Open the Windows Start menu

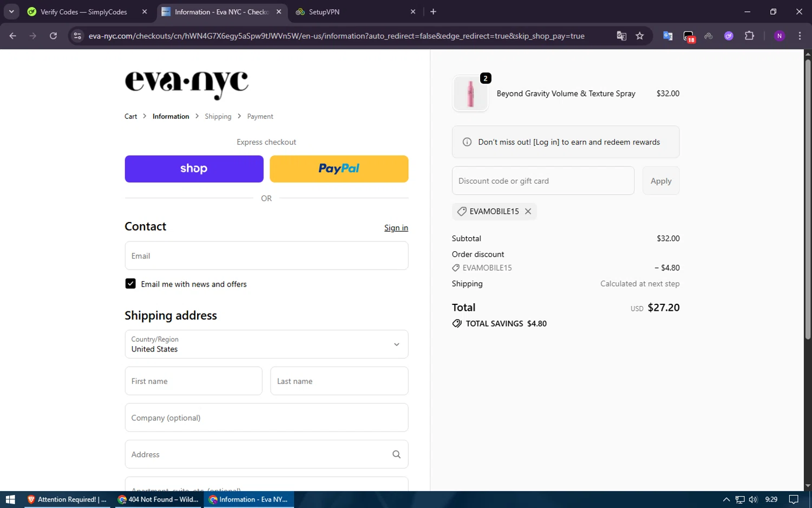pos(10,499)
